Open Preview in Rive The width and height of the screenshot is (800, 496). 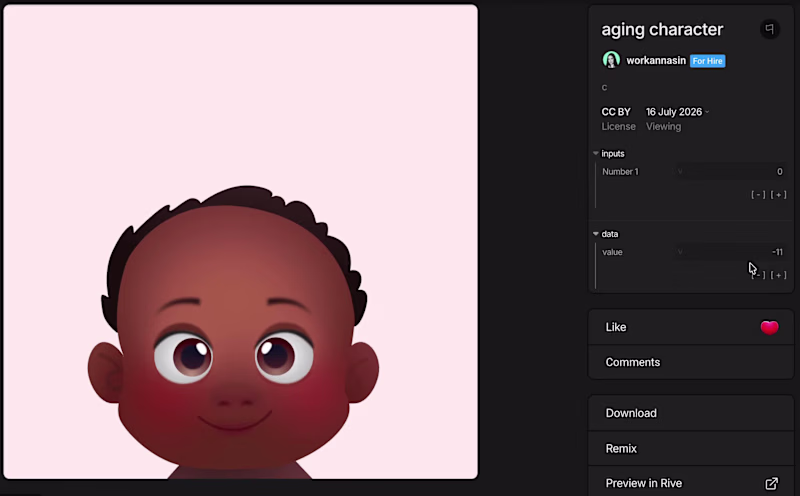(691, 483)
